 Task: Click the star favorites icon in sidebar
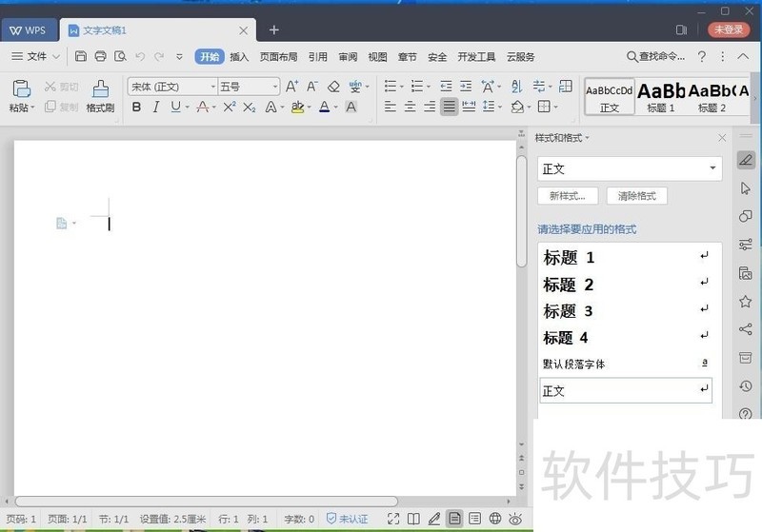[746, 302]
